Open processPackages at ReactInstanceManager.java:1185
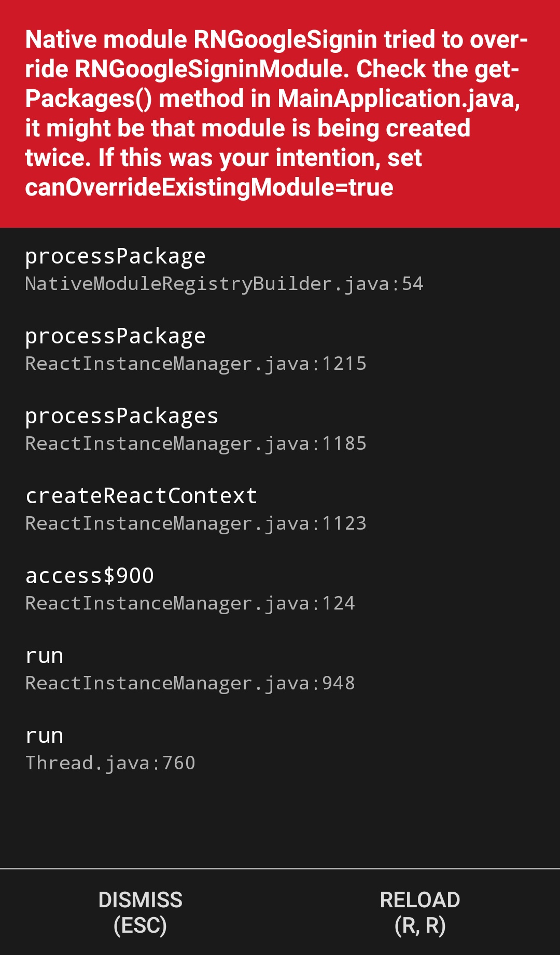Screen dimensions: 560x955 click(197, 428)
